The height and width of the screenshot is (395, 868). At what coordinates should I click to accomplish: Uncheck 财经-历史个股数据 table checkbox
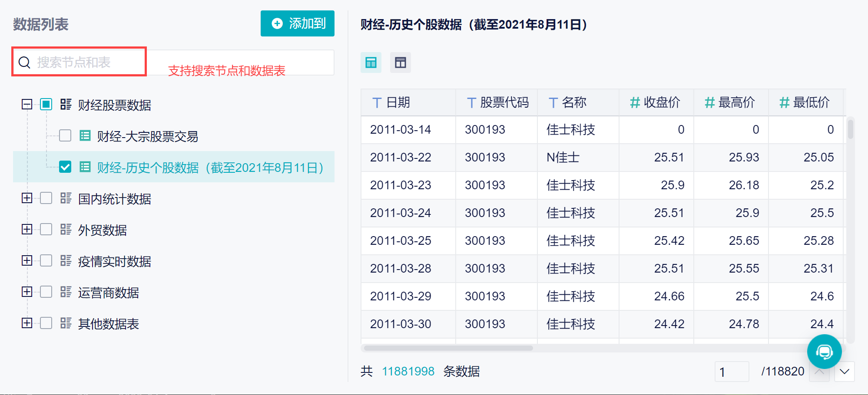click(x=65, y=167)
